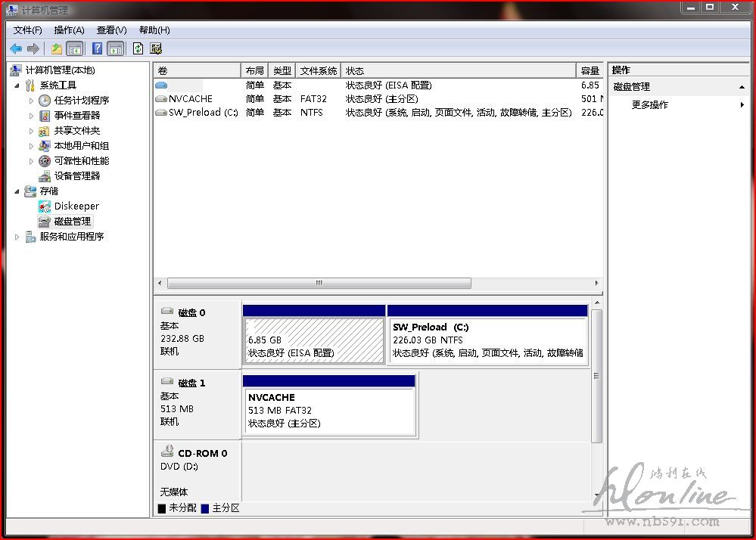
Task: Click the 状态 column header
Action: coord(354,70)
